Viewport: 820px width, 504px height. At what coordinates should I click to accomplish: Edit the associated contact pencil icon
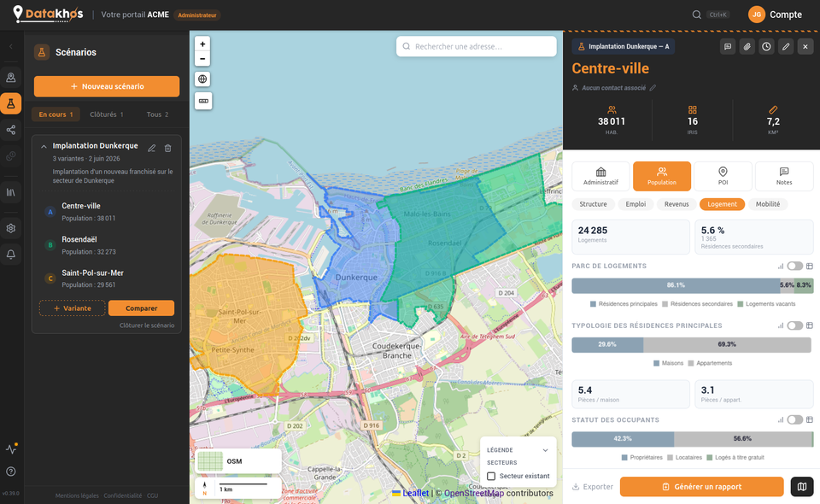653,88
